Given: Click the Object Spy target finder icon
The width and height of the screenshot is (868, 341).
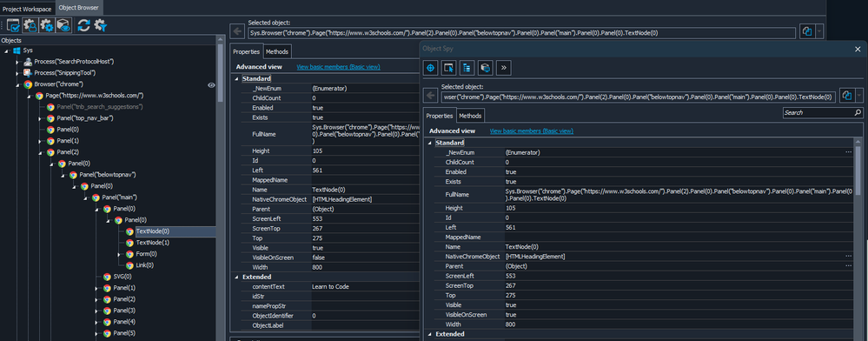Looking at the screenshot, I should [x=431, y=68].
